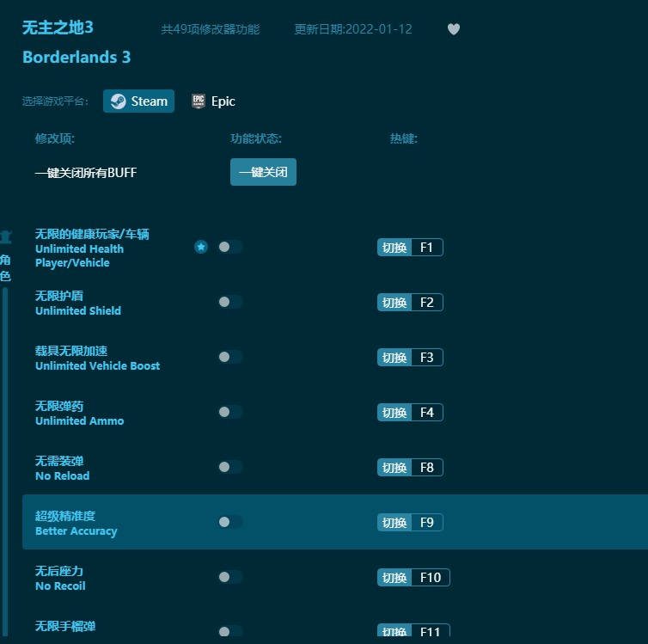Click the 功能状态 column header
The image size is (648, 644).
point(256,138)
